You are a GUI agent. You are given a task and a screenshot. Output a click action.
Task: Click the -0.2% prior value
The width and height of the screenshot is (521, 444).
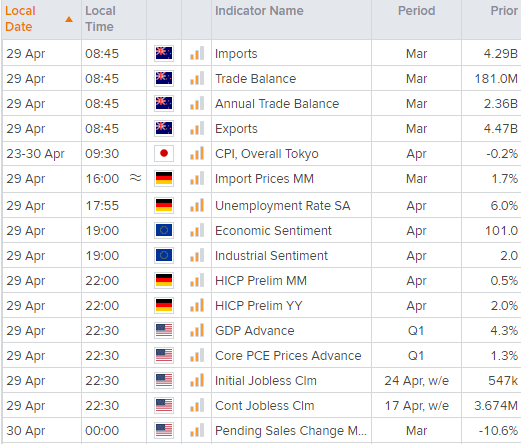click(502, 154)
